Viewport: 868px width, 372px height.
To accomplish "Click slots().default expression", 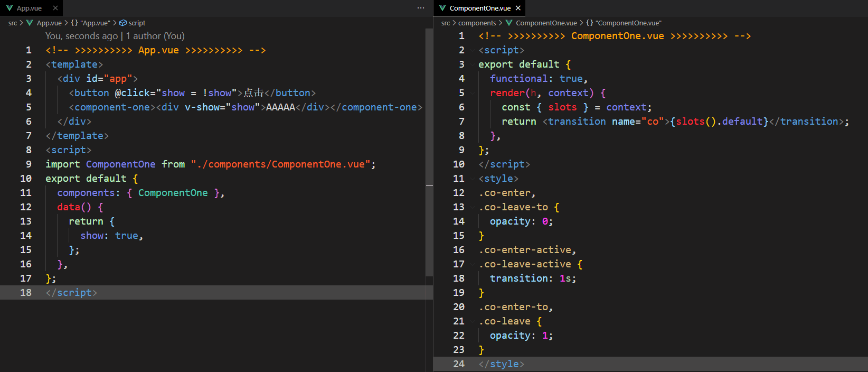I will tap(720, 122).
